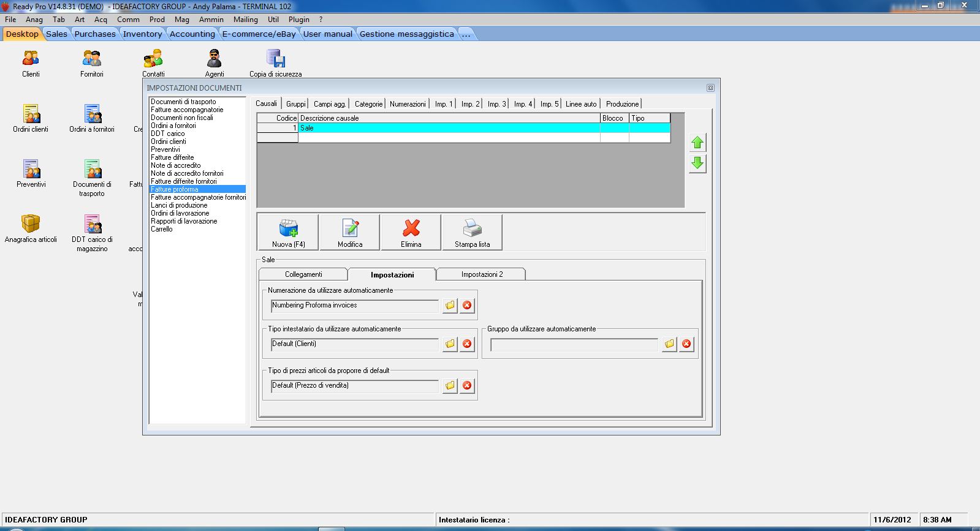980x531 pixels.
Task: Open the Imp. 1 tab
Action: 444,104
